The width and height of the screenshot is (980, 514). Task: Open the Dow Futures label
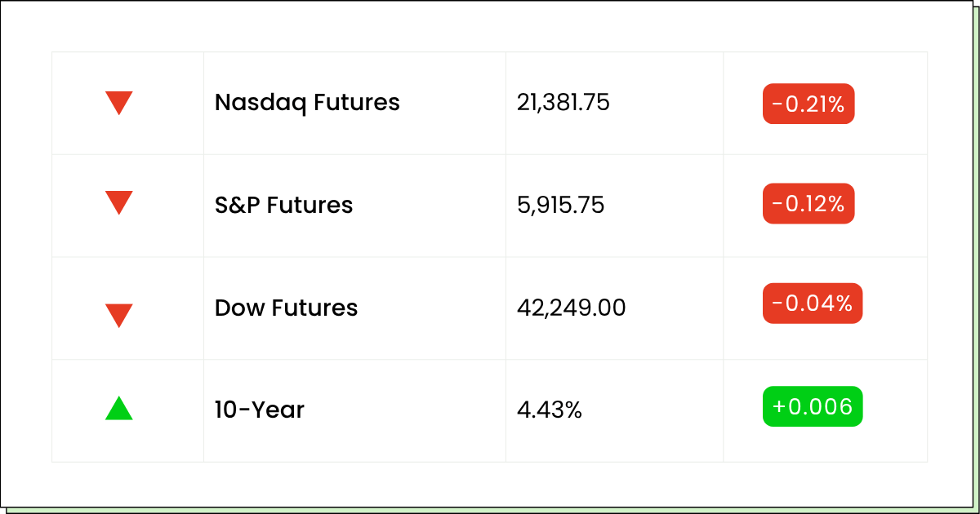[x=286, y=308]
